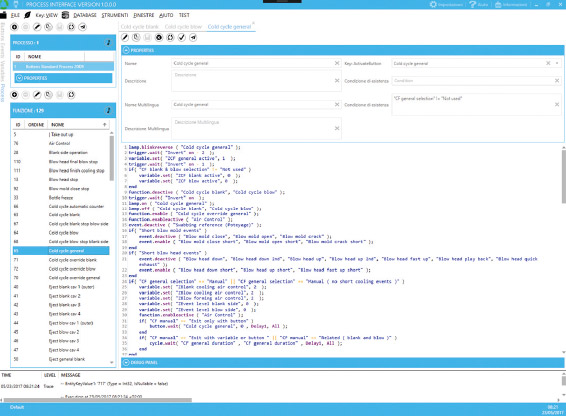This screenshot has height=416, width=566.
Task: Open the DATABASE menu
Action: point(85,15)
